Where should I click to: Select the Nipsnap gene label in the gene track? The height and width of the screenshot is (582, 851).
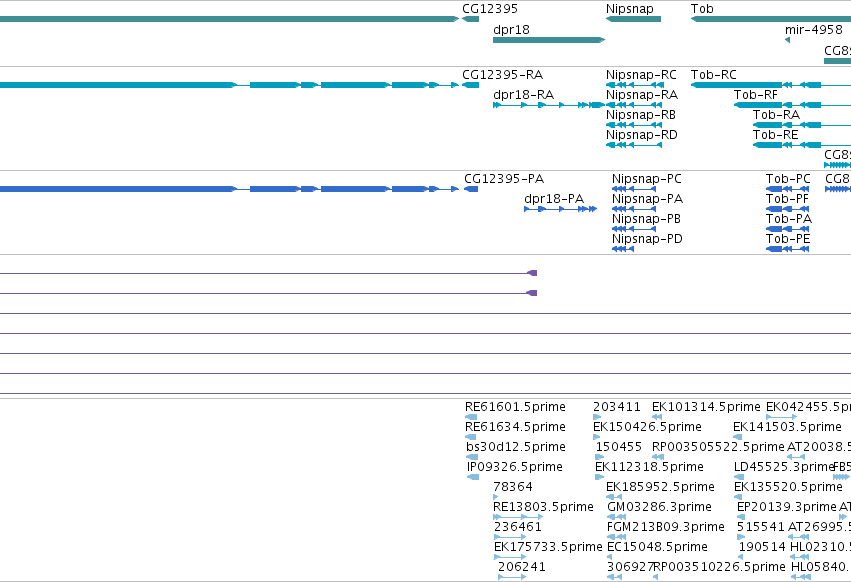coord(630,9)
